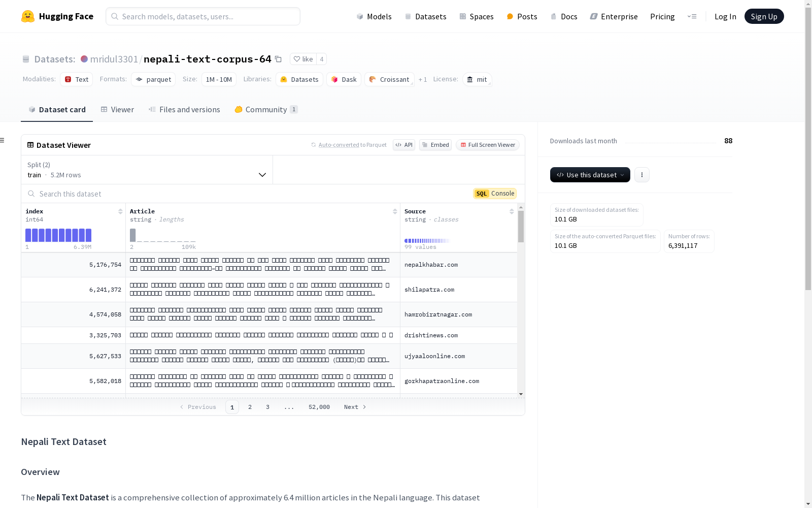
Task: Open Models in the top navigation
Action: point(374,16)
